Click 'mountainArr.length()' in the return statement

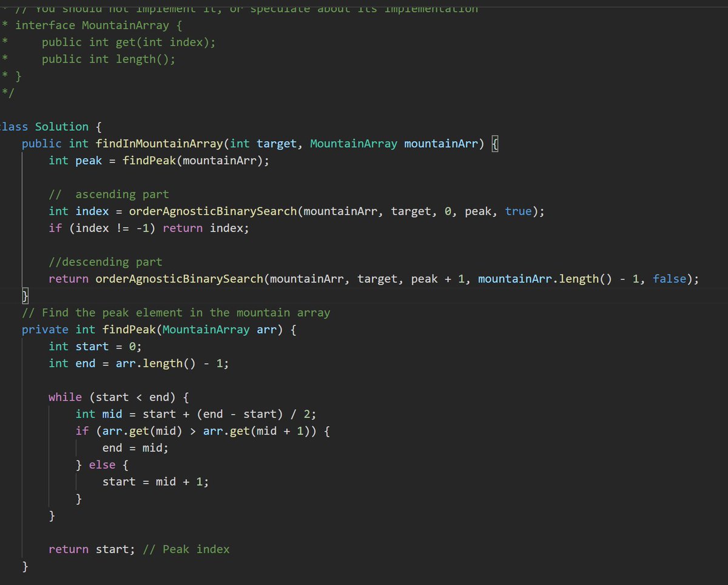point(545,279)
